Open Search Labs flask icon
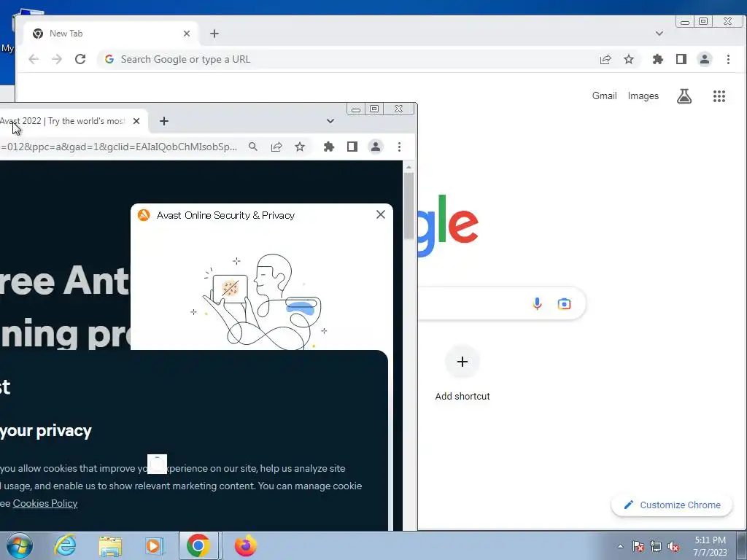 (684, 96)
